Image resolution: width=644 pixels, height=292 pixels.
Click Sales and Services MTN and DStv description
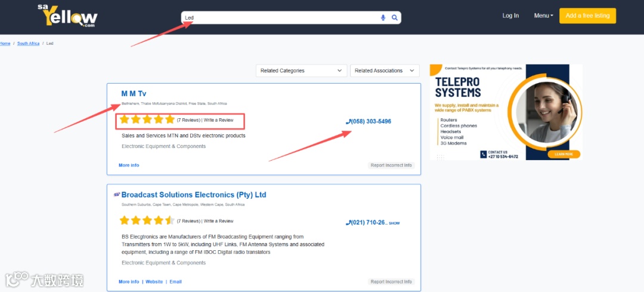(x=184, y=136)
